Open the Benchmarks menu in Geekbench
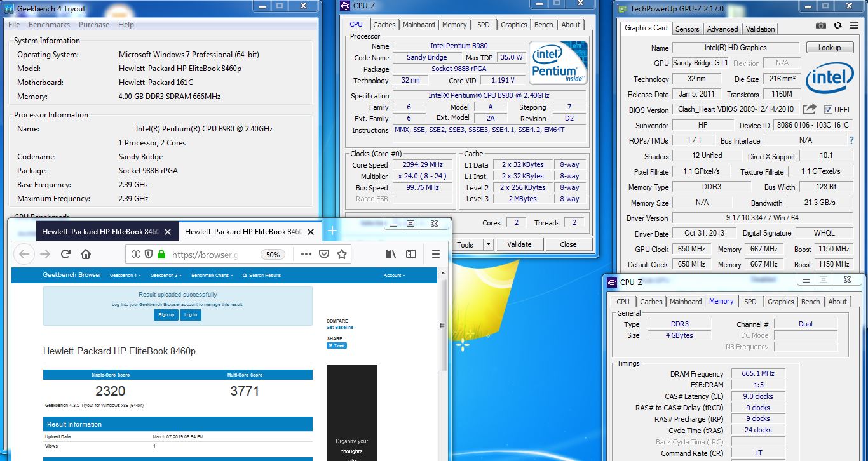868x461 pixels. pos(49,25)
